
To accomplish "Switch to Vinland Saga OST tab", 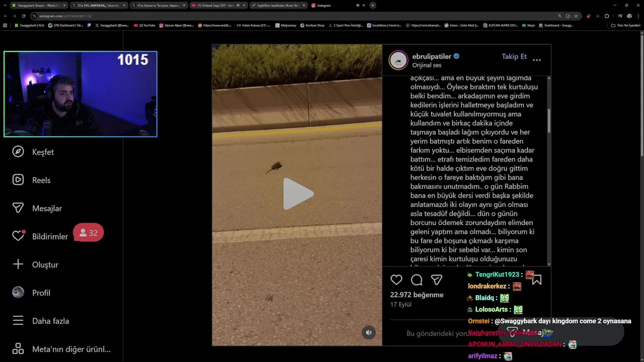I will point(218,5).
